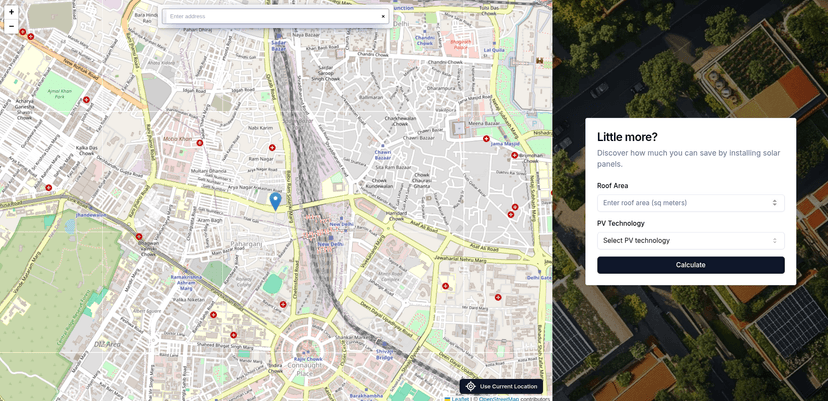The height and width of the screenshot is (401, 828).
Task: Open the Select PV technology dropdown
Action: coord(690,240)
